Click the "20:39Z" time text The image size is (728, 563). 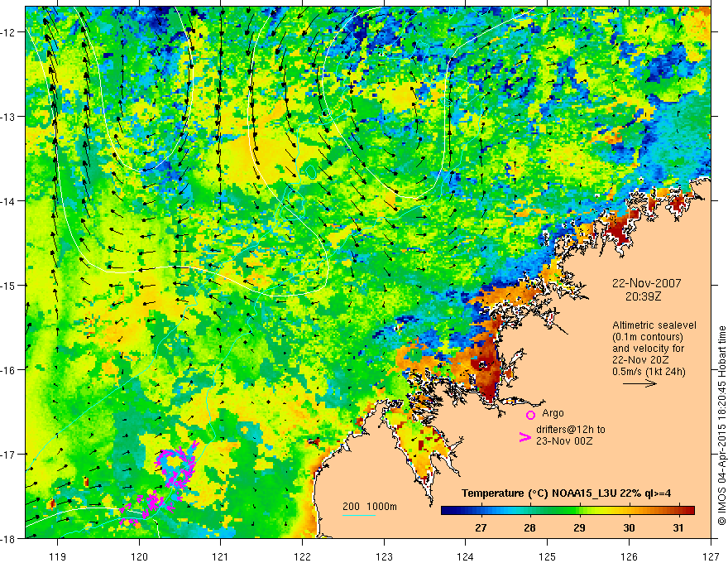(x=643, y=296)
